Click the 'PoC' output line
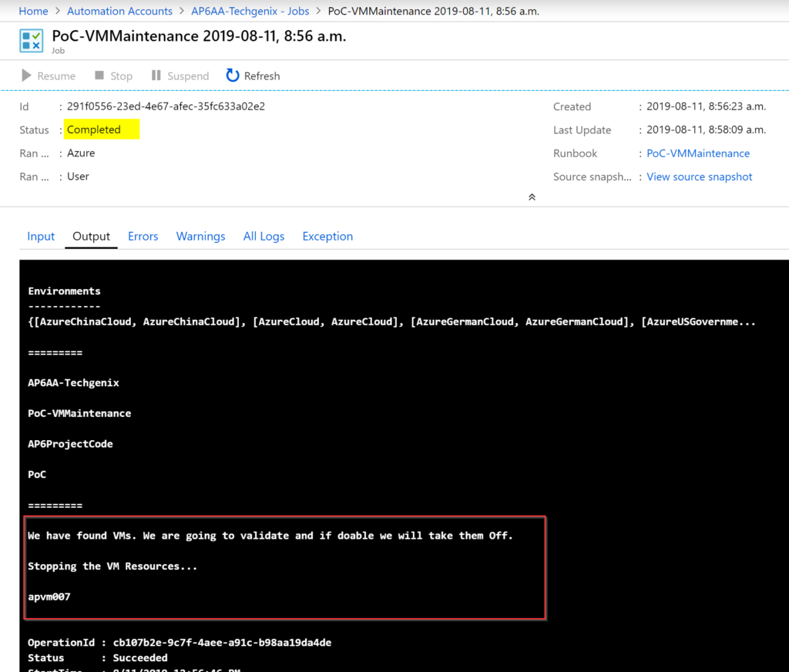This screenshot has height=672, width=789. tap(37, 474)
